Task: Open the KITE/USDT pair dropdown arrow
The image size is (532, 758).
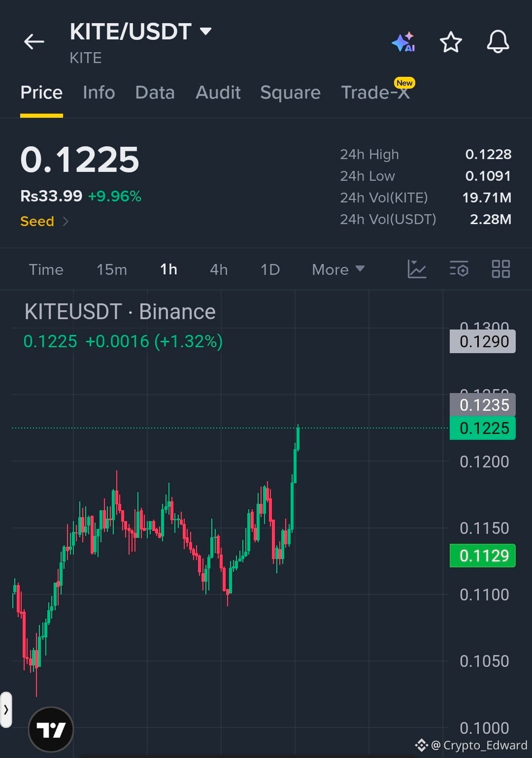Action: pyautogui.click(x=205, y=32)
